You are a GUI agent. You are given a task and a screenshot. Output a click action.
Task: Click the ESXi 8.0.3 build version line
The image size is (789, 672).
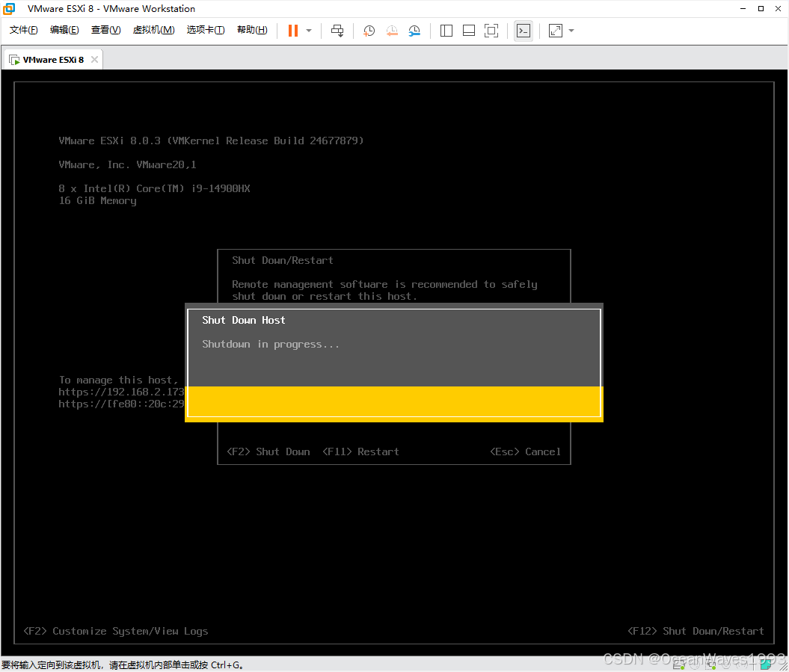pos(211,141)
